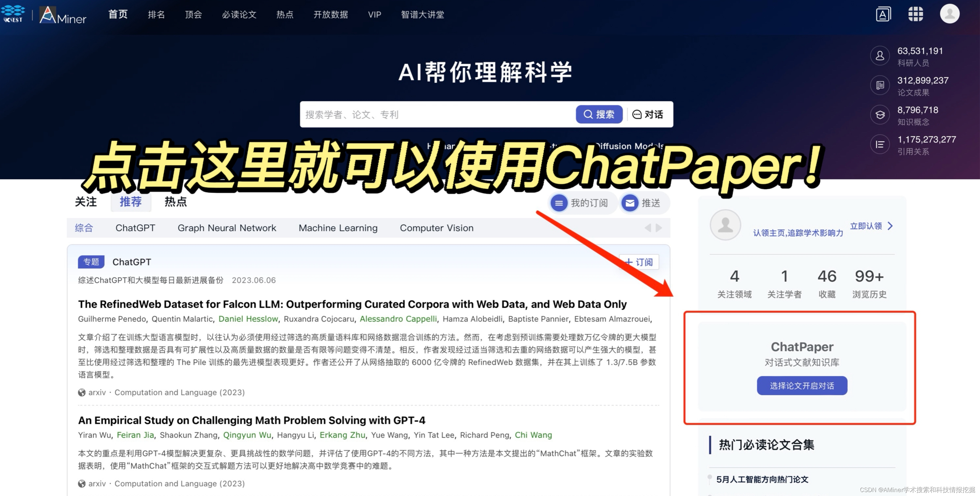The image size is (980, 496).
Task: Select the Computer Vision topic
Action: pyautogui.click(x=437, y=228)
